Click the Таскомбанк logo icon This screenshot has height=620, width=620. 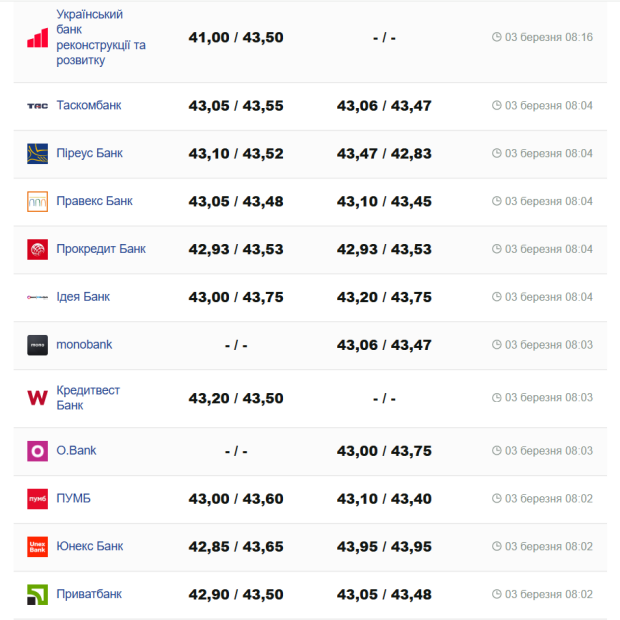(x=37, y=106)
